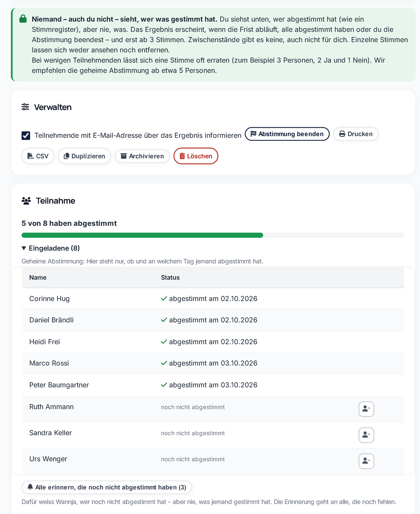This screenshot has width=420, height=514.
Task: Collapse the Eingeladene (8) list
Action: point(51,248)
